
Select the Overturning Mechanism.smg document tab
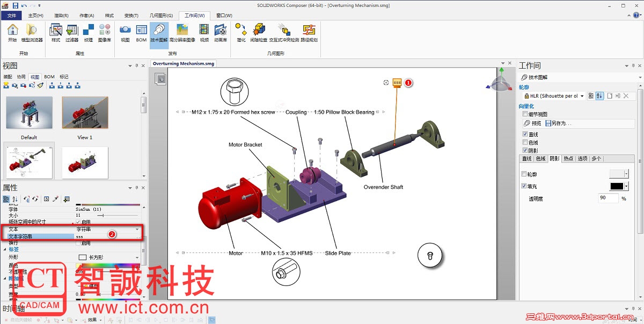tap(184, 63)
